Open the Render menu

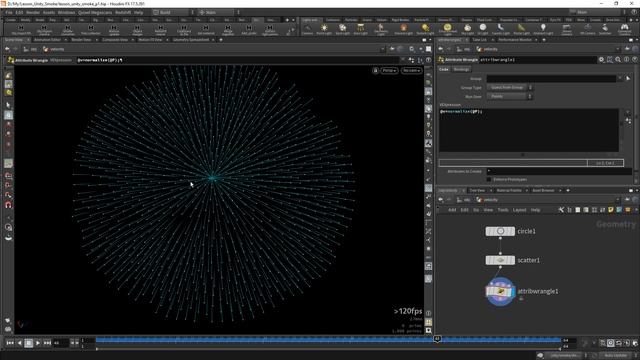(33, 12)
